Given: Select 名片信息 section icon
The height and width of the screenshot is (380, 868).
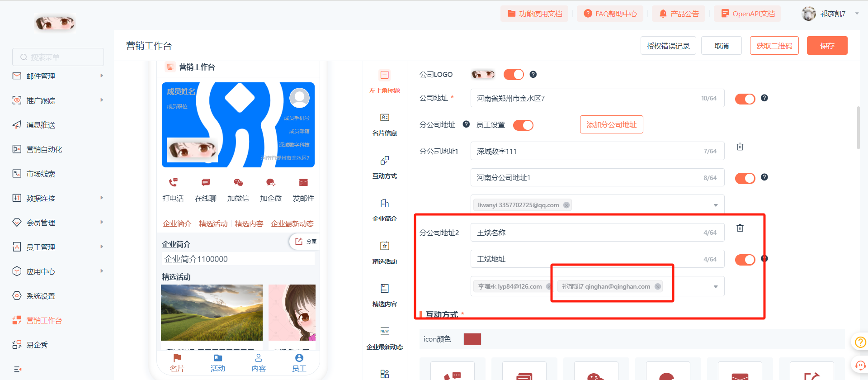Looking at the screenshot, I should point(385,118).
